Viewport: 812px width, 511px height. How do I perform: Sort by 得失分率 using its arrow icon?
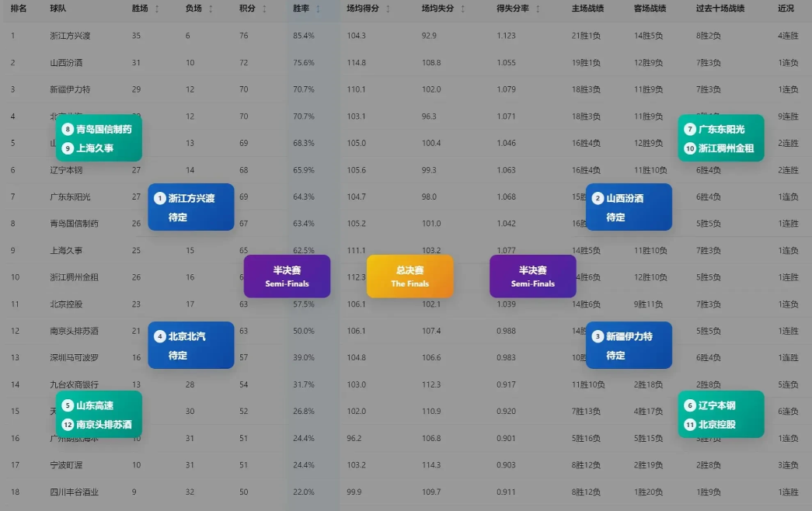tap(538, 9)
